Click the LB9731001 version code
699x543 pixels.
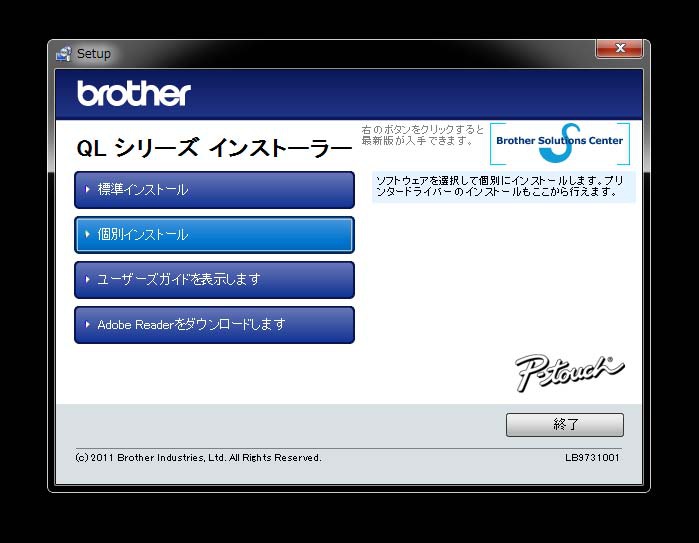(x=591, y=458)
